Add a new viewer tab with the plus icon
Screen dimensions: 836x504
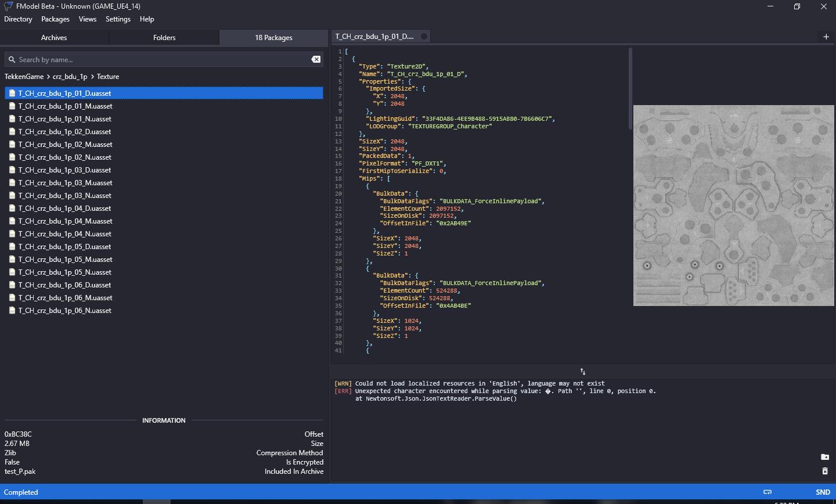(826, 36)
